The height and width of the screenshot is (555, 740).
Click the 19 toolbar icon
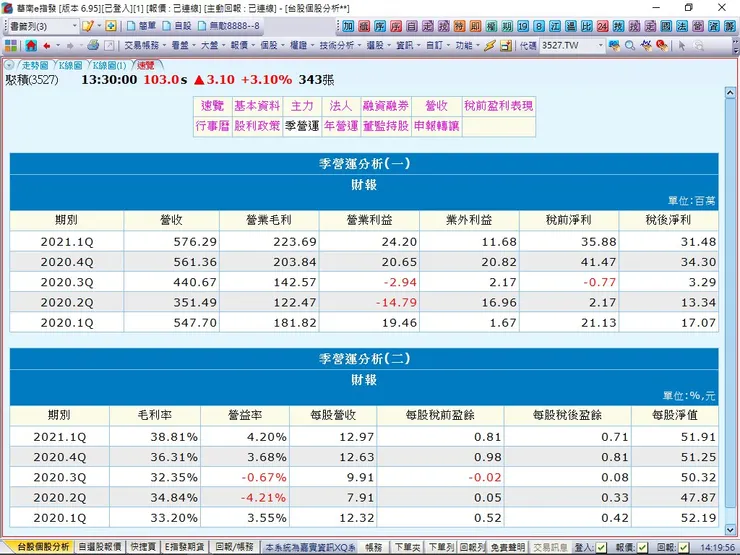(523, 26)
